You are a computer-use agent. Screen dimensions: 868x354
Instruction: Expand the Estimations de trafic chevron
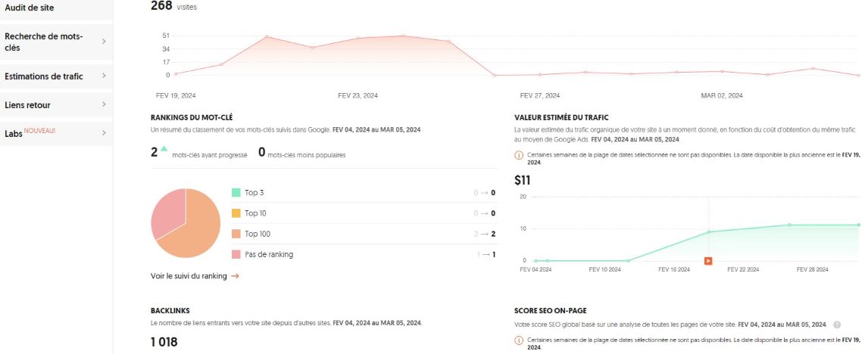click(x=104, y=76)
